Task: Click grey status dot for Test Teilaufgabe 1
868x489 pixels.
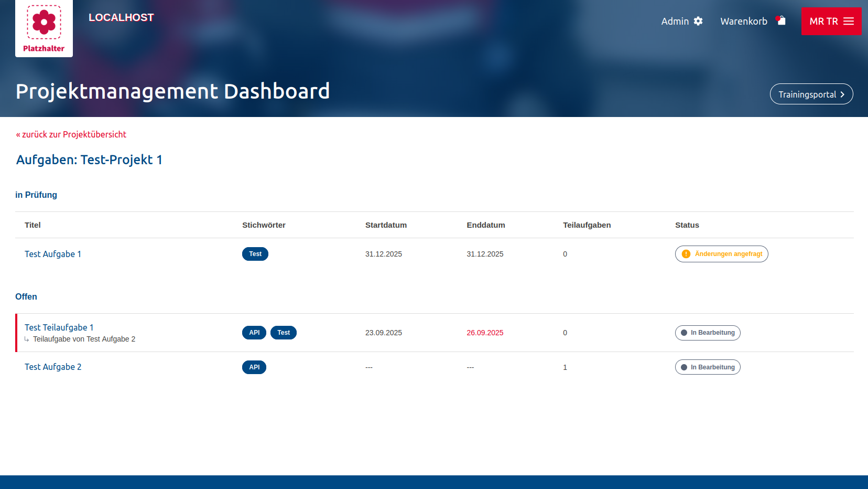Action: click(x=684, y=333)
